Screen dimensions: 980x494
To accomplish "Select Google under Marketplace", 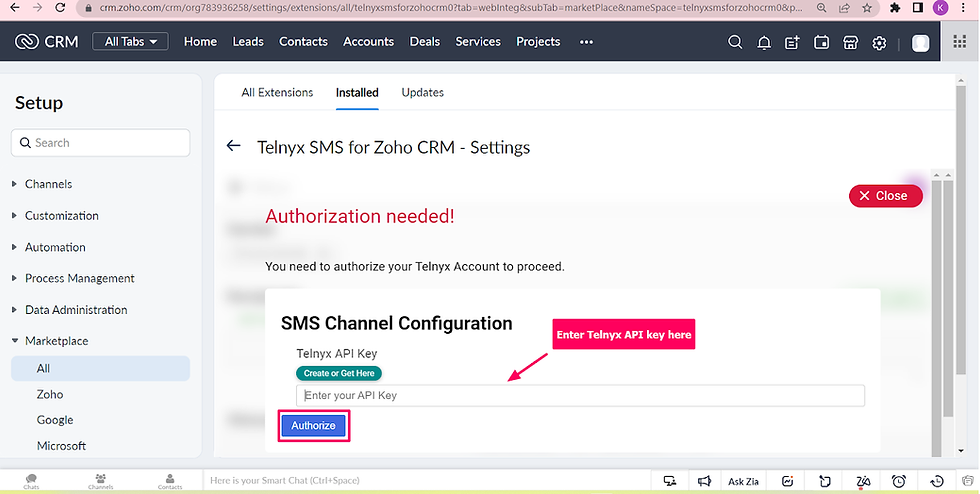I will click(x=55, y=420).
